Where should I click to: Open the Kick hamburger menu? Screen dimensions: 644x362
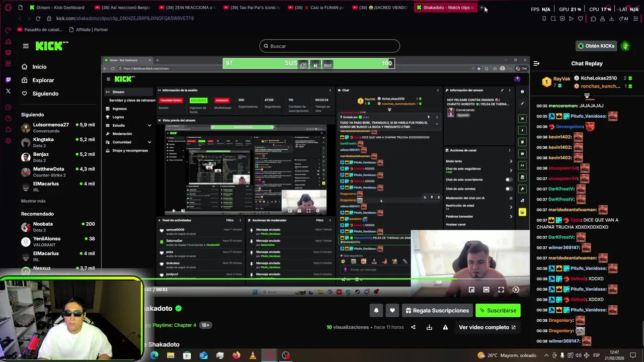(26, 46)
